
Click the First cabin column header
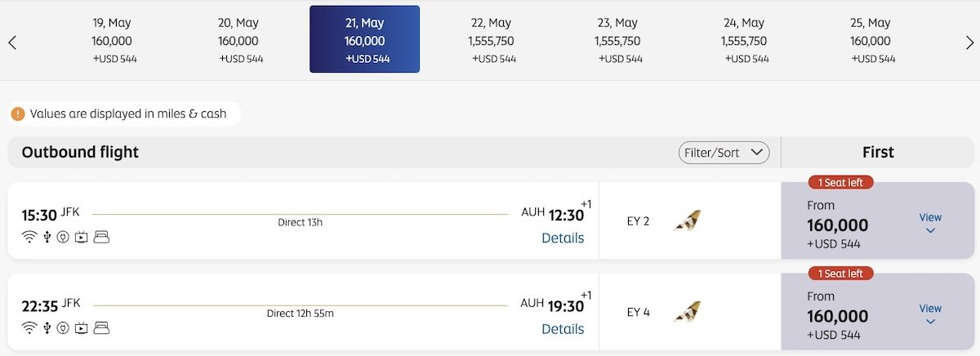point(878,152)
